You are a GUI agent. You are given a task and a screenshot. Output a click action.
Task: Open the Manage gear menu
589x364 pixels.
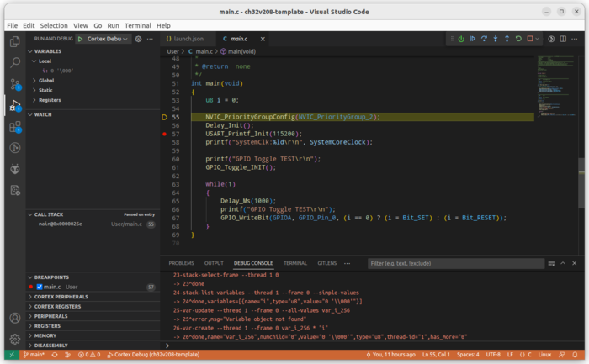click(x=15, y=339)
